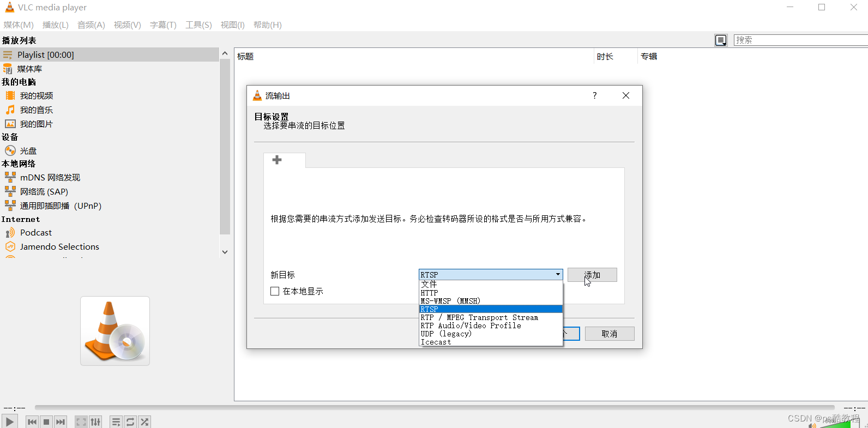
Task: Choose highlighted RTSP list option
Action: click(491, 309)
